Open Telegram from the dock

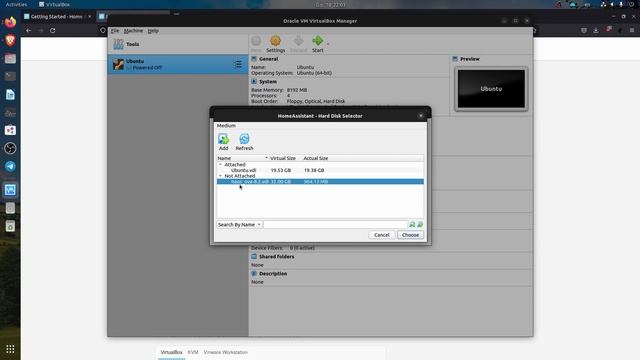[x=10, y=166]
